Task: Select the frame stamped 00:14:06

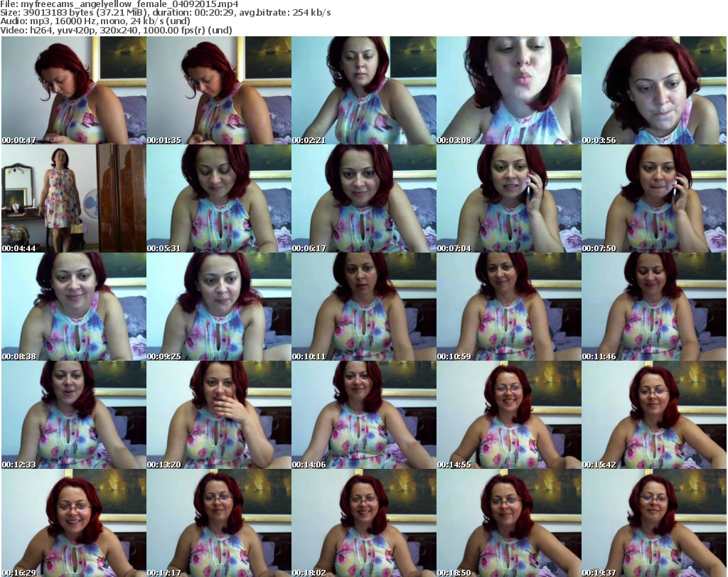Action: pyautogui.click(x=364, y=415)
